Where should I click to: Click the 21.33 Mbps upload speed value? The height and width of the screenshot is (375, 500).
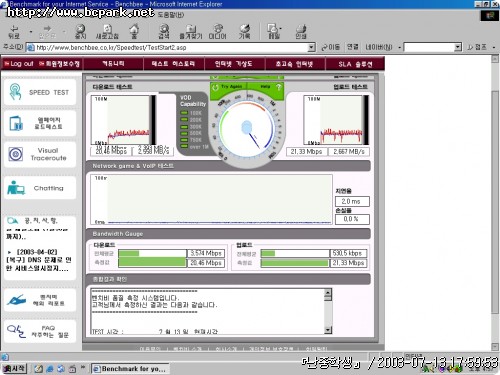click(306, 152)
